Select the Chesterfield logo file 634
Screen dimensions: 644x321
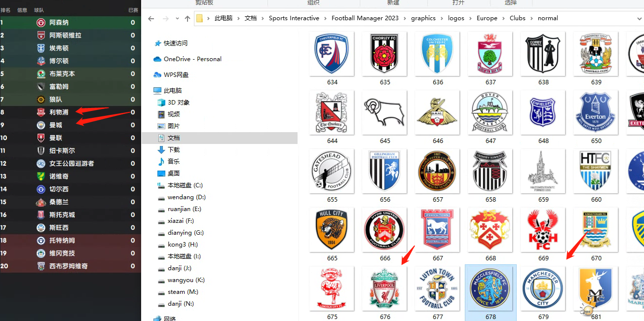(332, 54)
